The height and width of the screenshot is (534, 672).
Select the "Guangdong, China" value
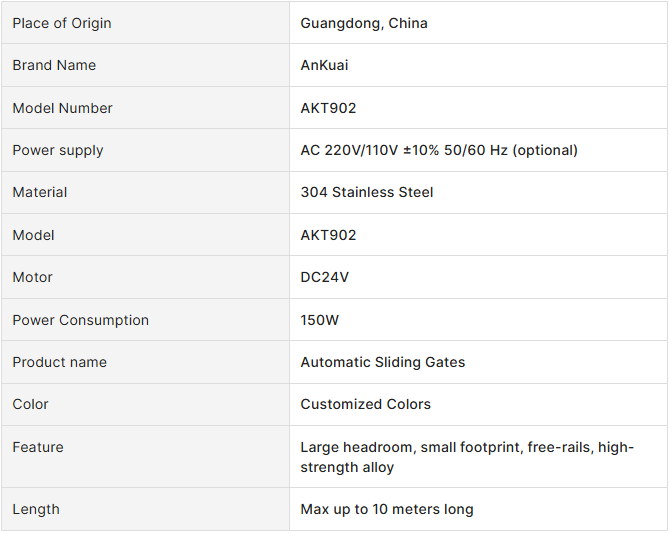364,23
